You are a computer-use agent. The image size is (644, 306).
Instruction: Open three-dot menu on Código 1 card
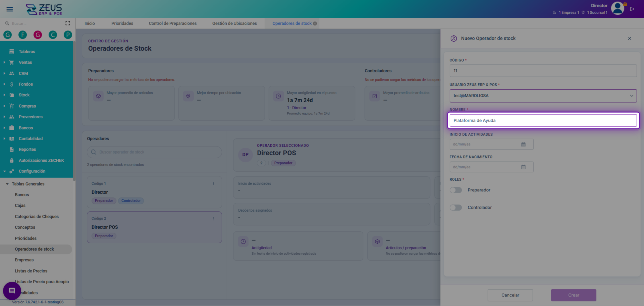click(214, 184)
